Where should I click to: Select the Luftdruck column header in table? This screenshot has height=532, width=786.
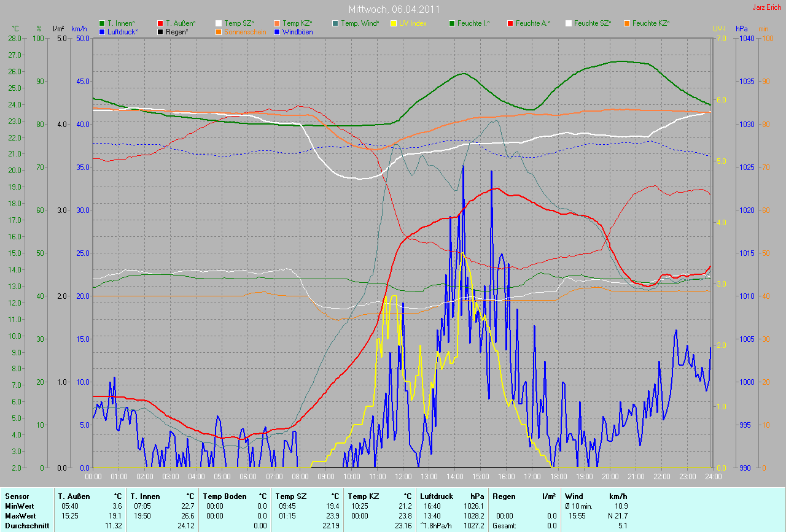(x=437, y=496)
